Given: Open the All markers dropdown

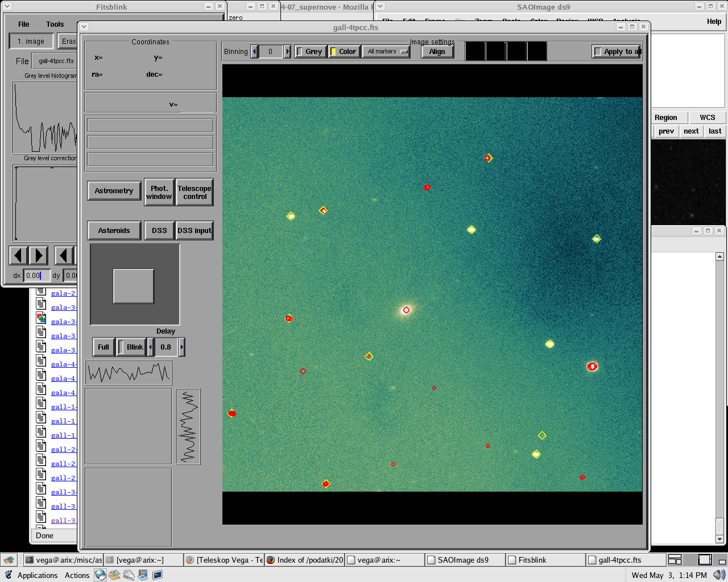Looking at the screenshot, I should point(386,52).
